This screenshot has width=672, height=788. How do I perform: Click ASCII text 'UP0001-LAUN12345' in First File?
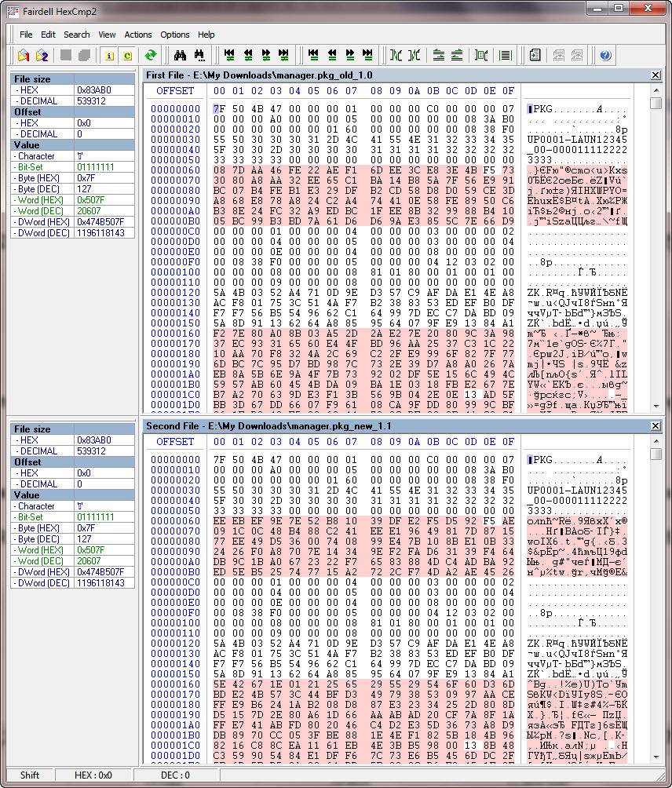pos(577,140)
